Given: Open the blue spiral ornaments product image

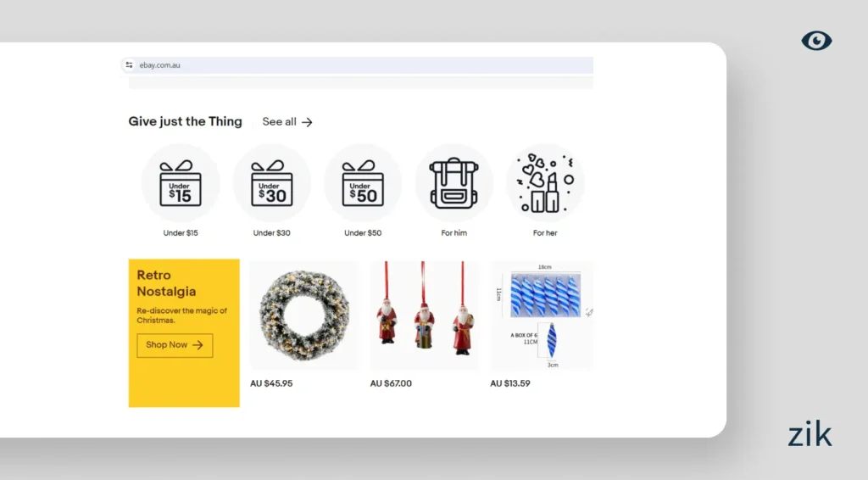Looking at the screenshot, I should coord(542,315).
